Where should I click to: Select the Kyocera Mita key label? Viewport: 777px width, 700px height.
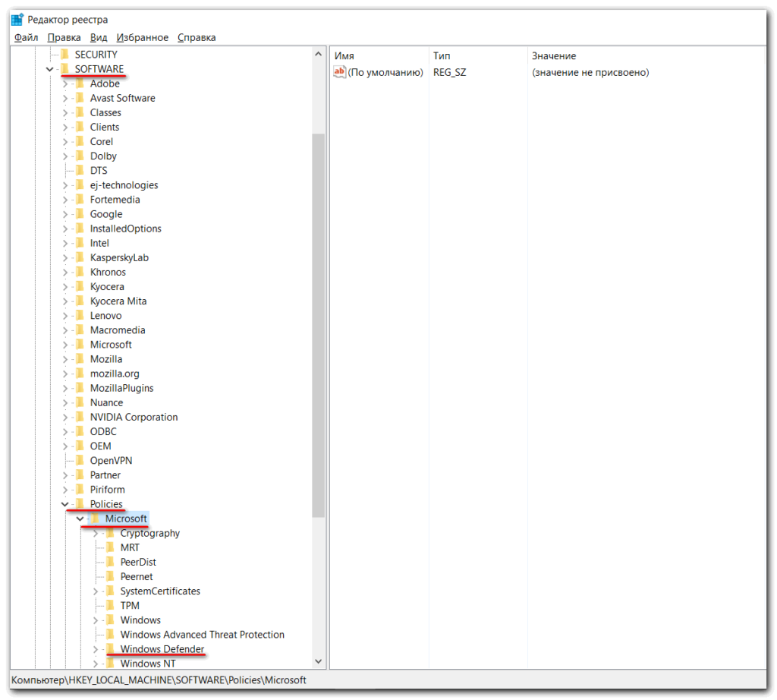(118, 301)
